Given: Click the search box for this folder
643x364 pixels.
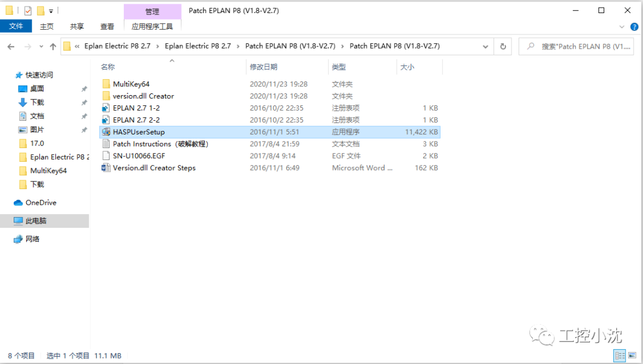Looking at the screenshot, I should pyautogui.click(x=576, y=46).
